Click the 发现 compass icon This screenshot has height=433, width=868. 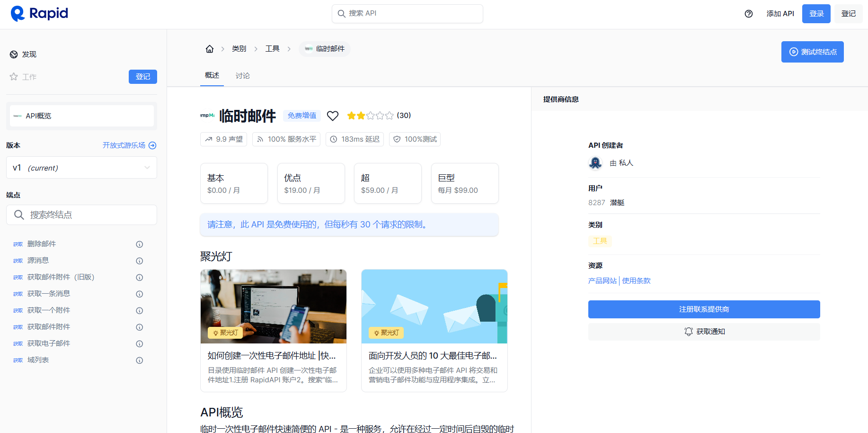tap(14, 54)
